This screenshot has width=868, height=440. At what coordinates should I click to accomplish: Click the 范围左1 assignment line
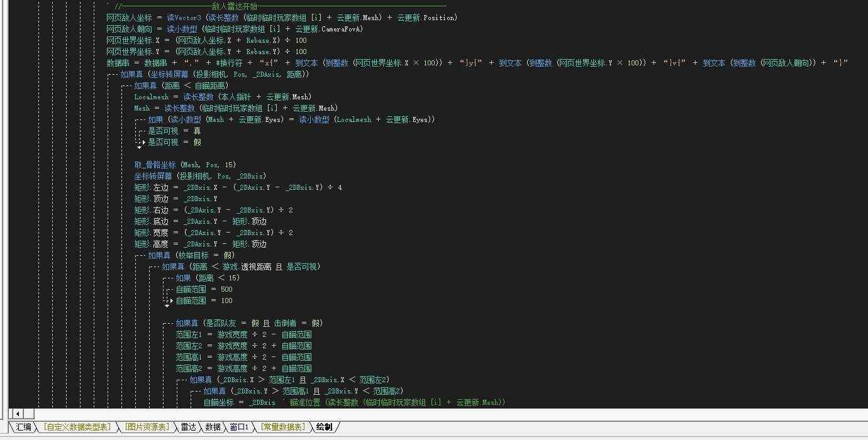coord(243,334)
